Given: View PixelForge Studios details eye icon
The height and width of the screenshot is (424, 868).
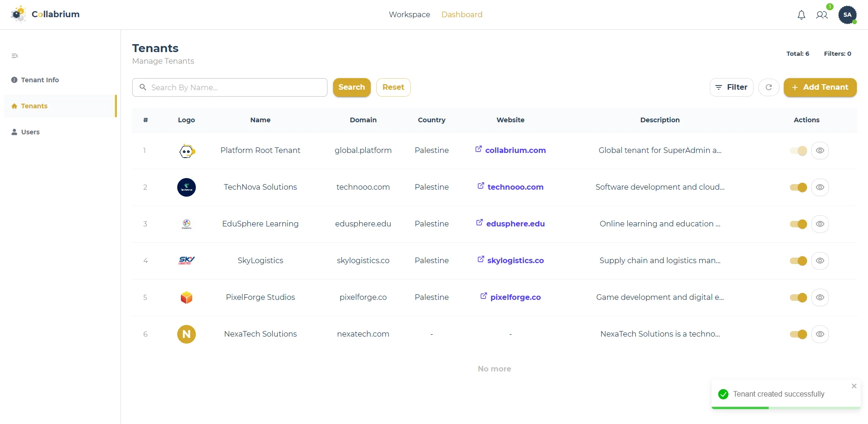Looking at the screenshot, I should pyautogui.click(x=820, y=298).
